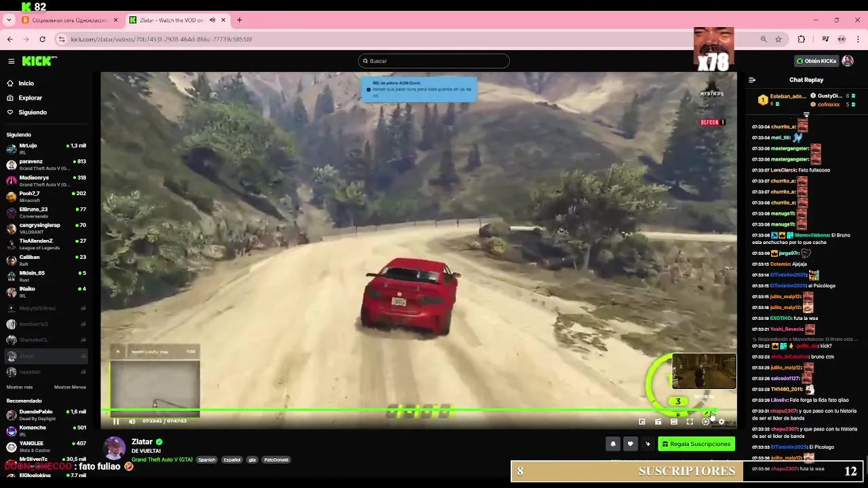The width and height of the screenshot is (868, 488).
Task: Open ElBruno_23 channel in sidebar
Action: coord(46,212)
